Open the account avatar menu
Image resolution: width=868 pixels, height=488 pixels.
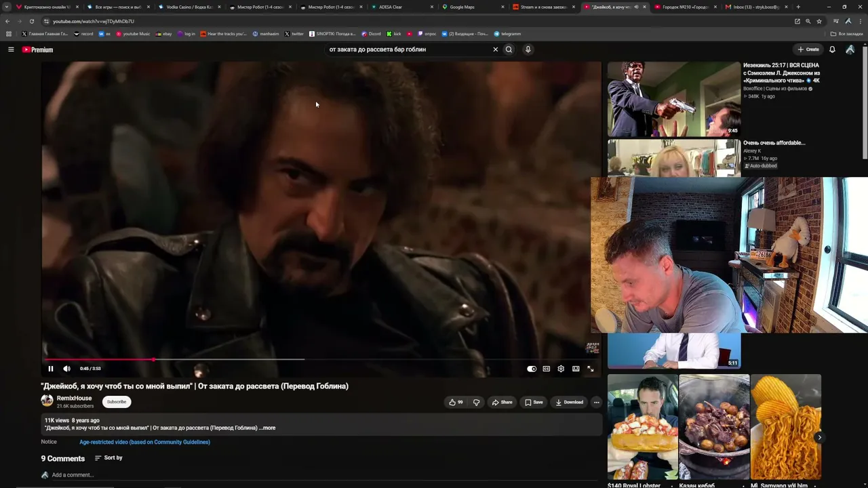click(x=850, y=49)
